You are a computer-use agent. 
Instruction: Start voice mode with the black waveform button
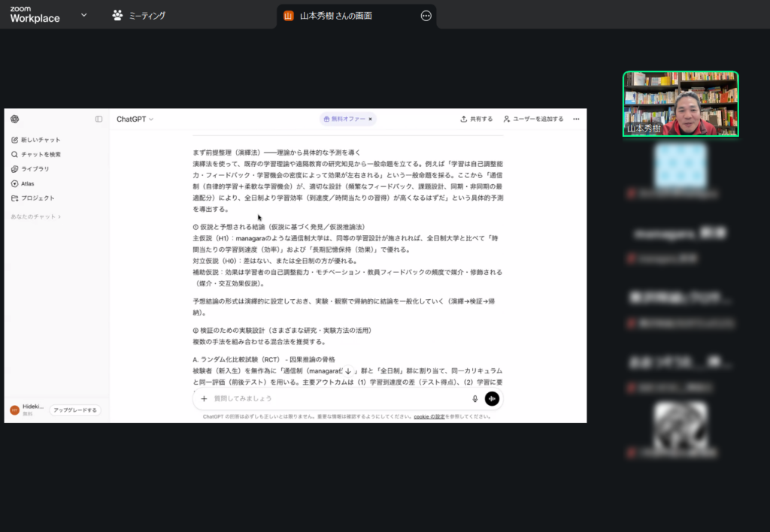[492, 399]
